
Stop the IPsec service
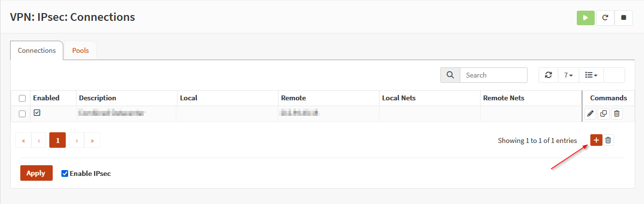tap(623, 17)
